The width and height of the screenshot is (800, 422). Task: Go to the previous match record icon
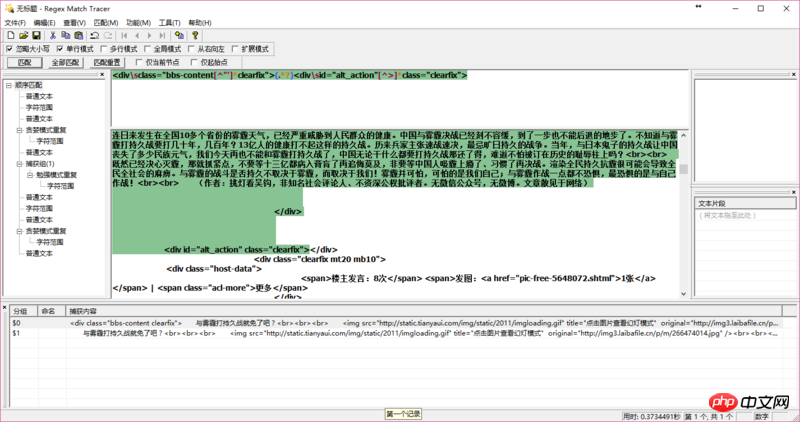[x=137, y=35]
